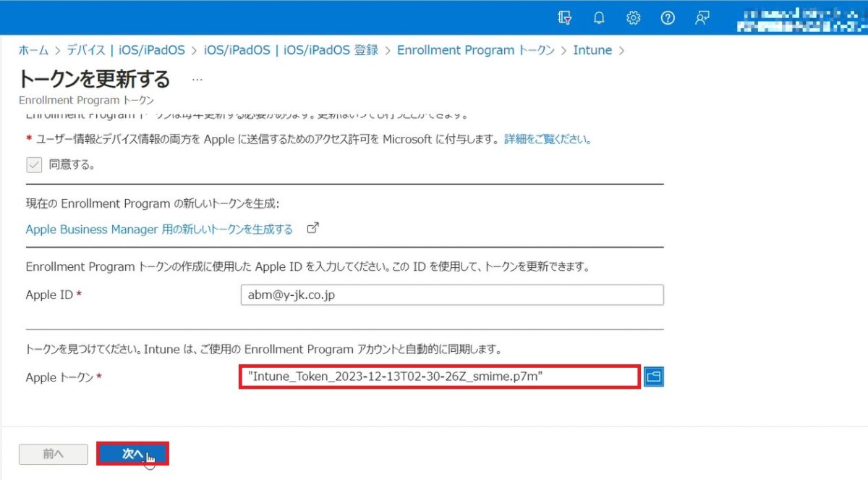Open the help question mark icon

(668, 17)
